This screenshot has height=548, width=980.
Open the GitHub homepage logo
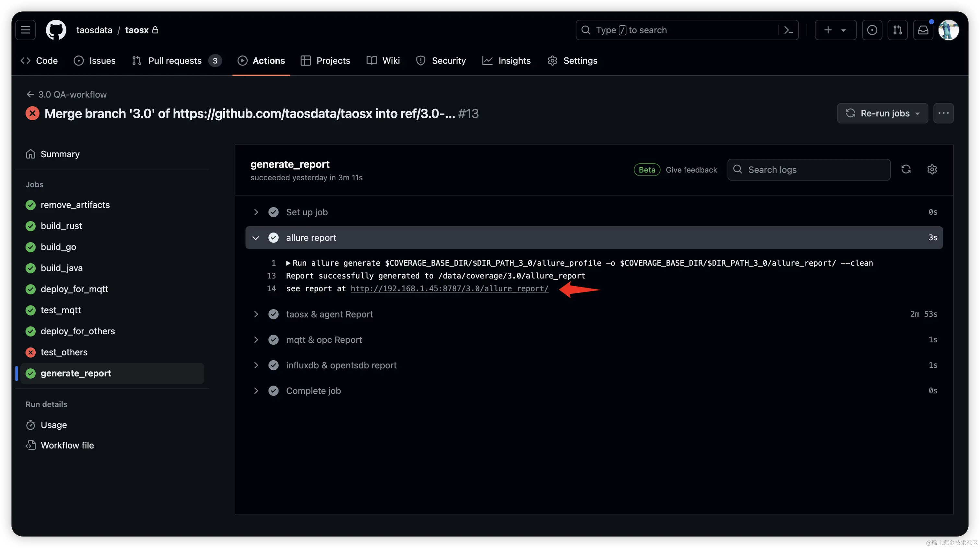click(56, 30)
